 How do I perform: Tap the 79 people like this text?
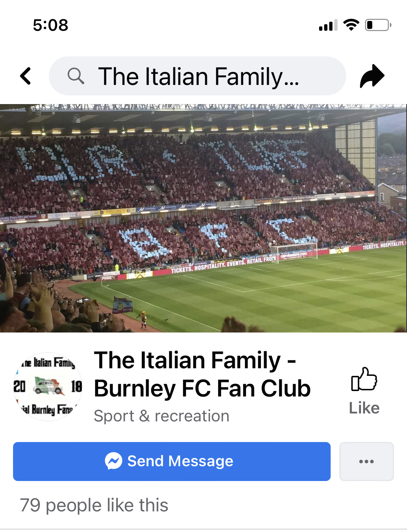coord(94,505)
